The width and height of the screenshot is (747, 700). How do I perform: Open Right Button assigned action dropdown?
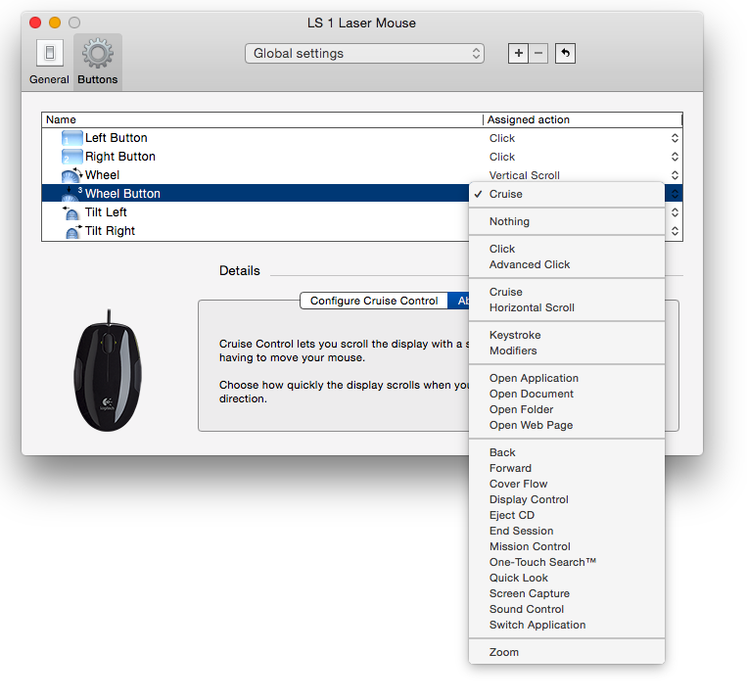click(x=675, y=157)
